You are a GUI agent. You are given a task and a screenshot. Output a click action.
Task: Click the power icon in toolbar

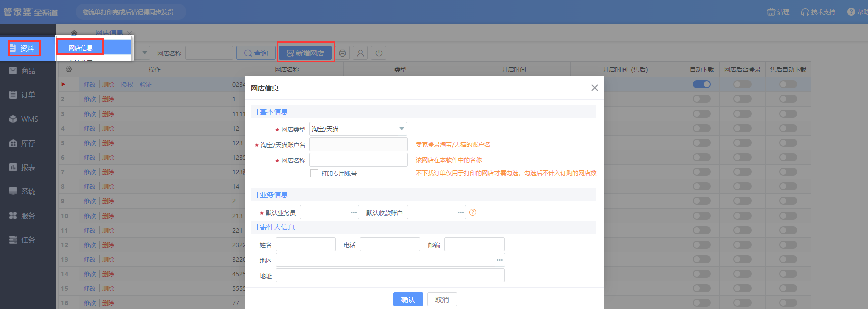379,53
